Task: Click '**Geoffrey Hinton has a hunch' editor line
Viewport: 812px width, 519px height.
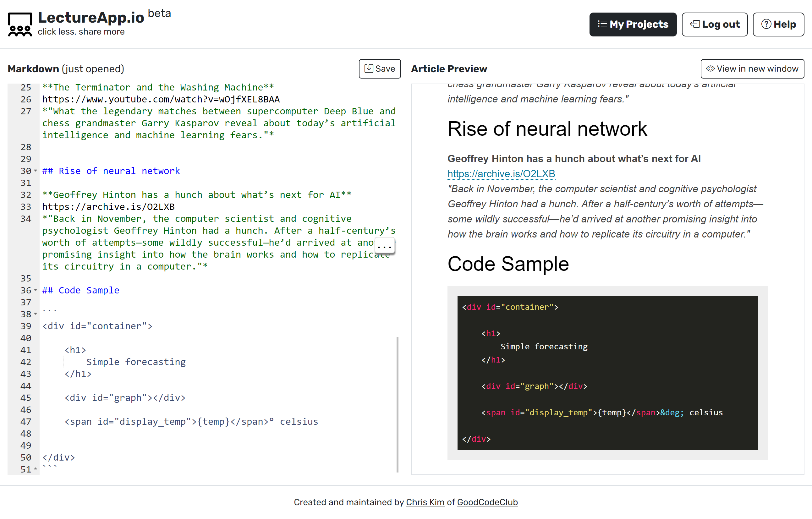Action: [x=197, y=195]
